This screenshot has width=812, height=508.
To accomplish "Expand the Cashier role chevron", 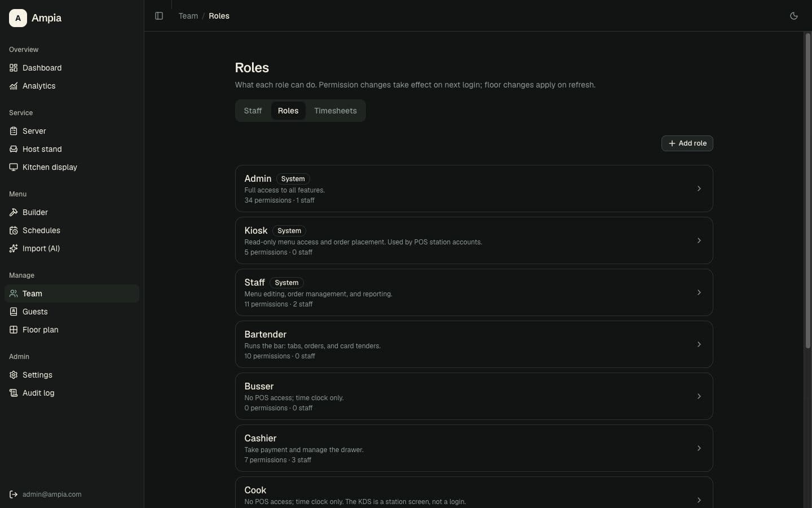I will (x=699, y=448).
